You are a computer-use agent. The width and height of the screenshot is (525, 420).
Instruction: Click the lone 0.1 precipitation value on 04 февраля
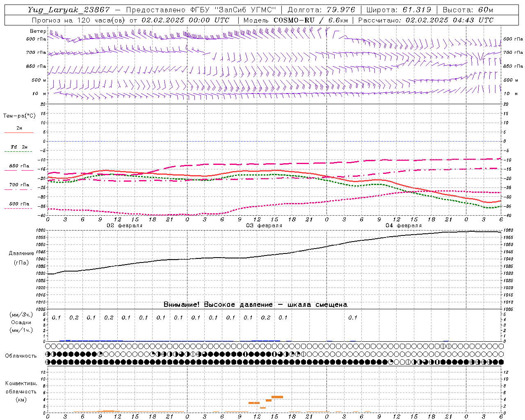coord(353,317)
